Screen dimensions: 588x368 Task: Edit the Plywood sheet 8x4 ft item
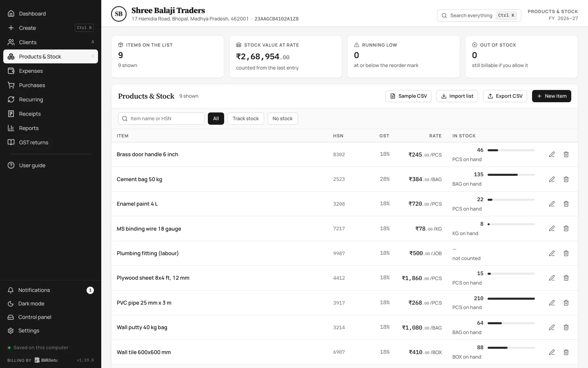pos(552,278)
